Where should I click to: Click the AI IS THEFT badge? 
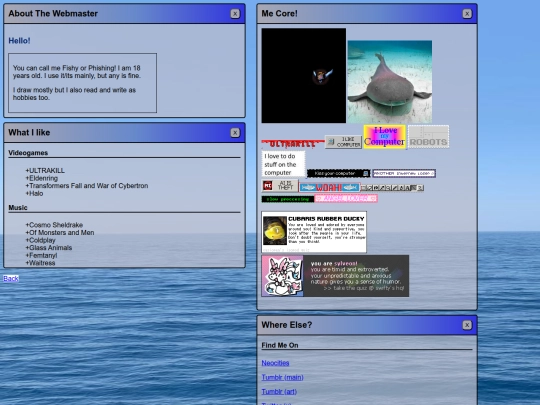pyautogui.click(x=280, y=186)
